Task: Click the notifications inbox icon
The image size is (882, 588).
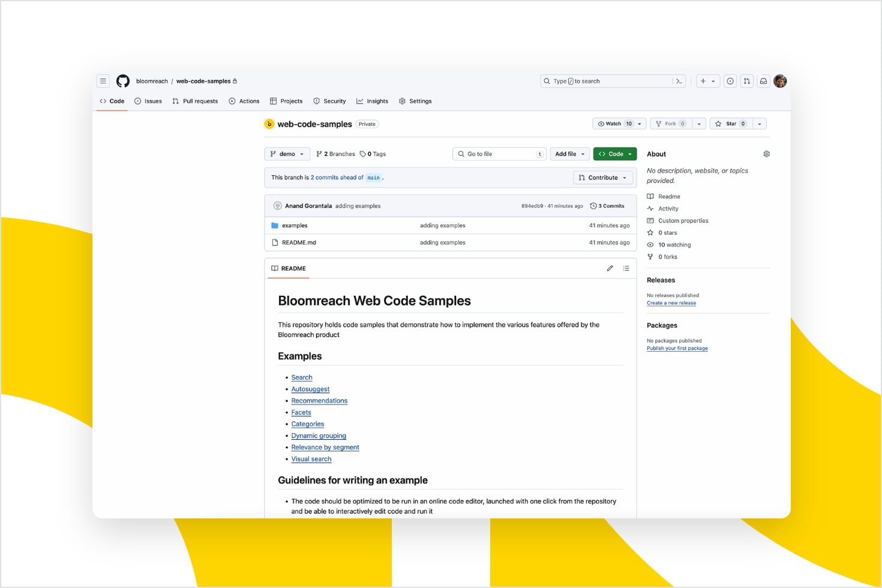Action: click(x=763, y=81)
